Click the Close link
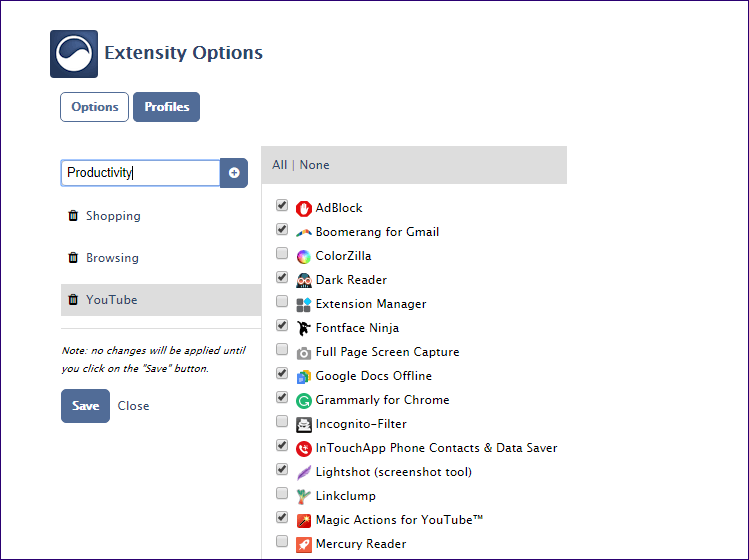Screen dimensions: 749x560 click(133, 406)
